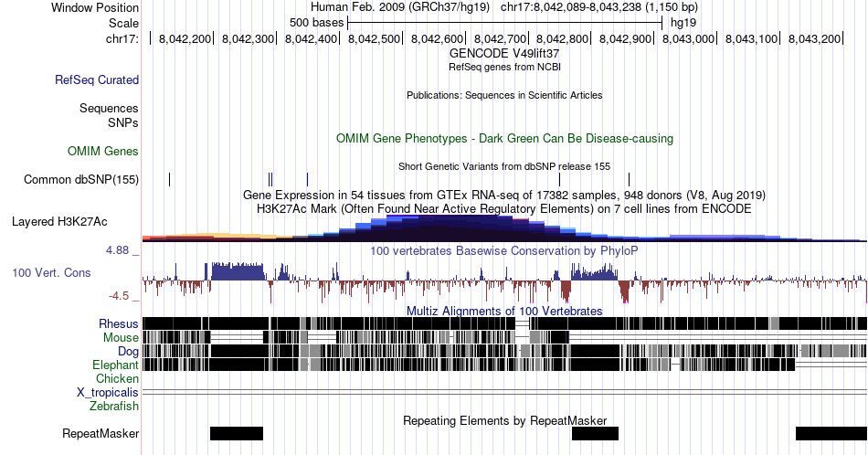This screenshot has width=868, height=455.
Task: Click the OMIM Gene Phenotypes title
Action: point(504,138)
